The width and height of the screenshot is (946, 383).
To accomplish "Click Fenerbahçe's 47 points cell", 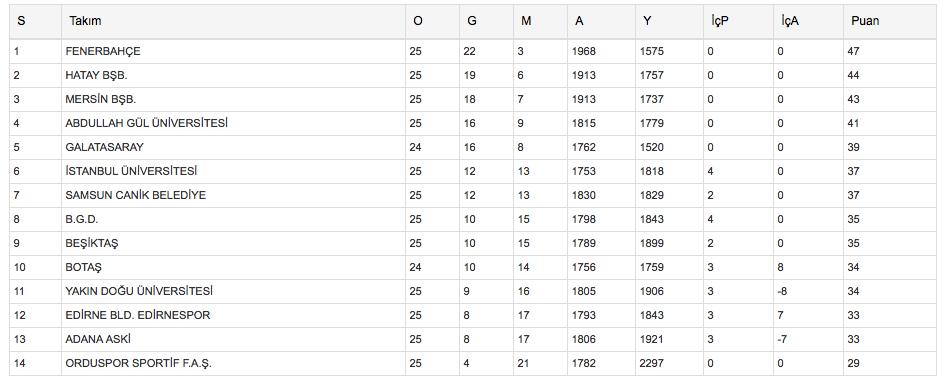I will tap(853, 51).
